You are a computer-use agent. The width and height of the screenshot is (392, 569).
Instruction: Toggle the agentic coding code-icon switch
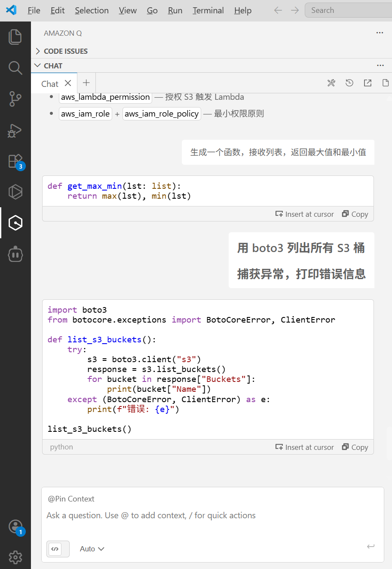coord(58,549)
